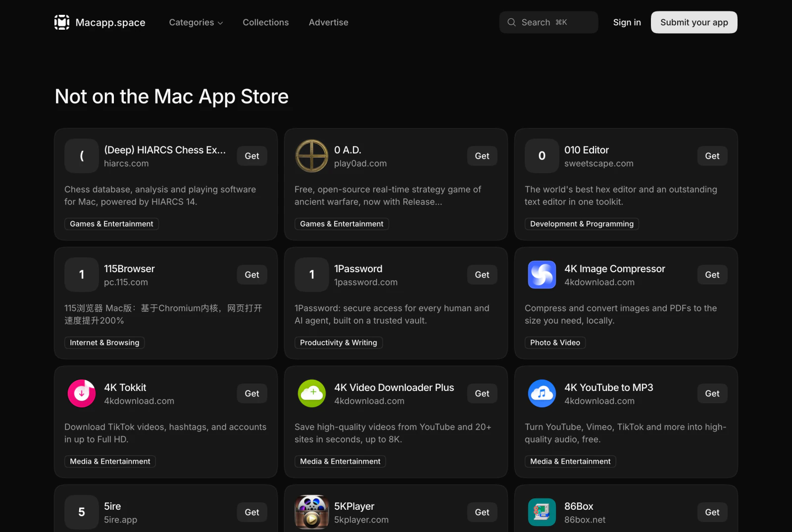Viewport: 792px width, 532px height.
Task: Click the hiarcs.com domain text
Action: coord(126,163)
